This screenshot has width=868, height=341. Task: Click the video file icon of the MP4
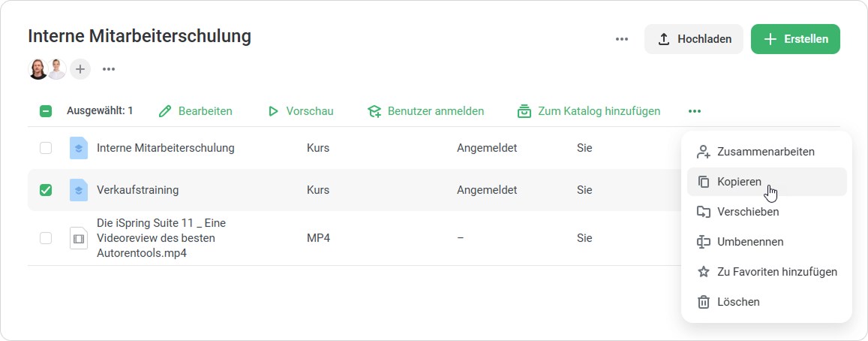(x=79, y=238)
